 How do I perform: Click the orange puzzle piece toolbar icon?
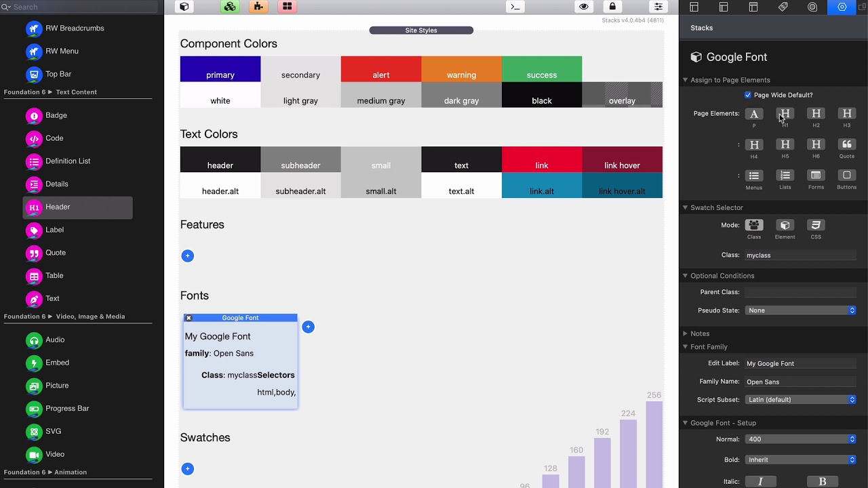tap(258, 7)
